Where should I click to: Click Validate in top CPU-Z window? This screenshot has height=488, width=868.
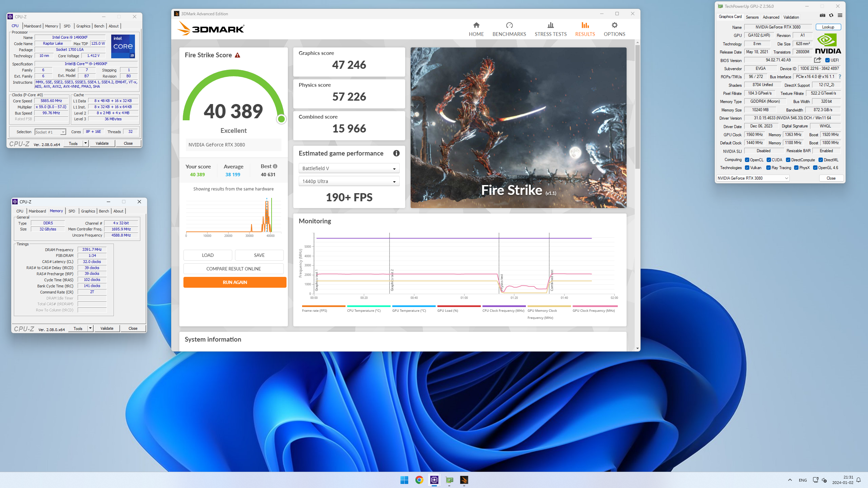pos(102,143)
